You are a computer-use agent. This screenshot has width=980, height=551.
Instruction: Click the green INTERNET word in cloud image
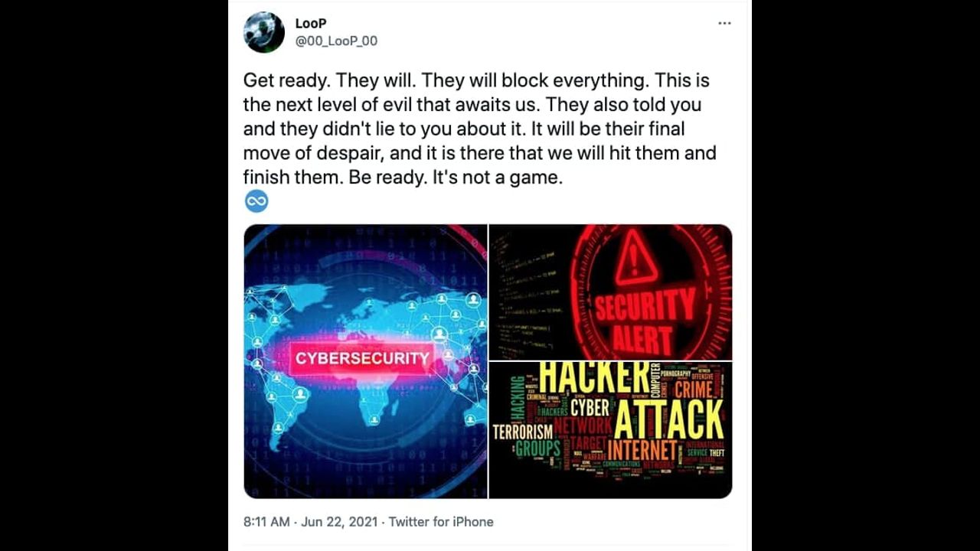point(643,451)
